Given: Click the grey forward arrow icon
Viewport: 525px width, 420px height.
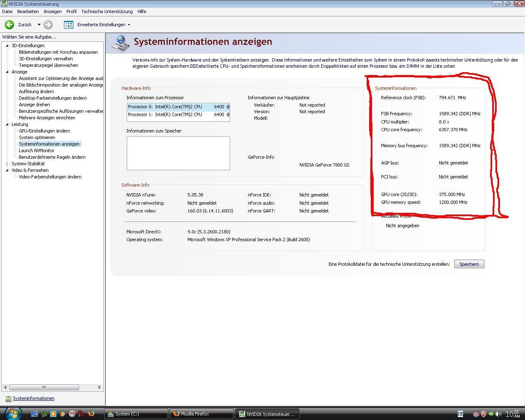Looking at the screenshot, I should 48,25.
